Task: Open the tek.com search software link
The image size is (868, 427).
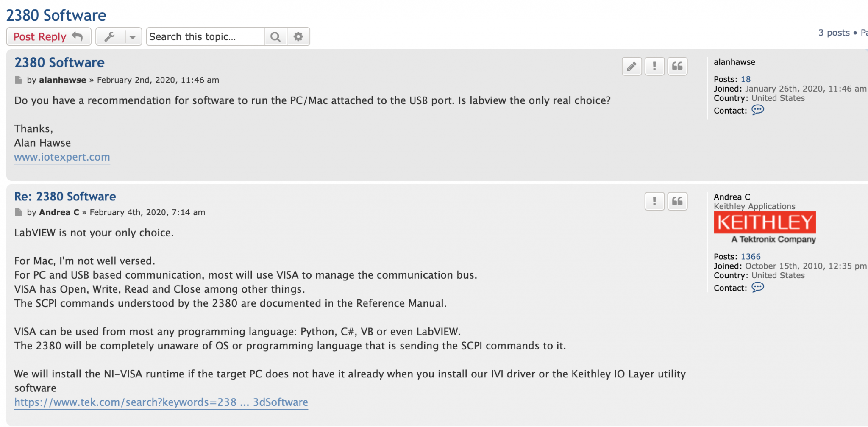Action: click(x=161, y=402)
